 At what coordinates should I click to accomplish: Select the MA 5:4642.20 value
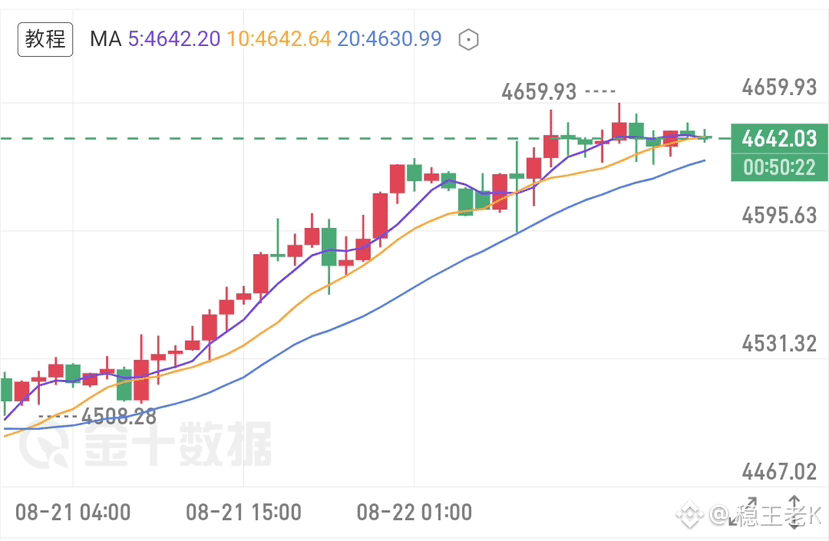[174, 39]
